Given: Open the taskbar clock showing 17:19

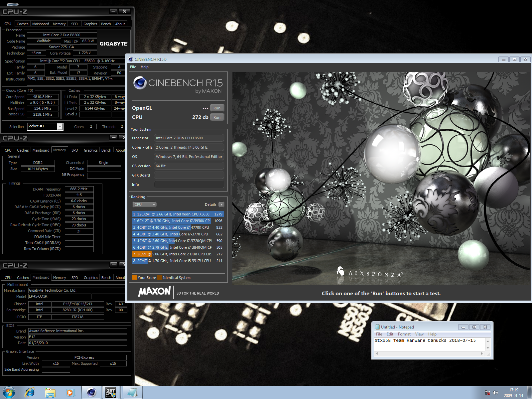Looking at the screenshot, I should pos(513,393).
